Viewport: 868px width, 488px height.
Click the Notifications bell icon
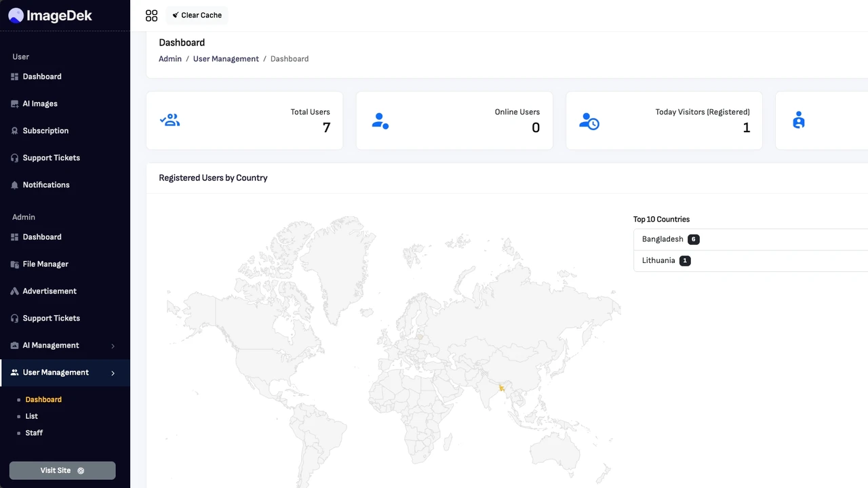pyautogui.click(x=15, y=185)
